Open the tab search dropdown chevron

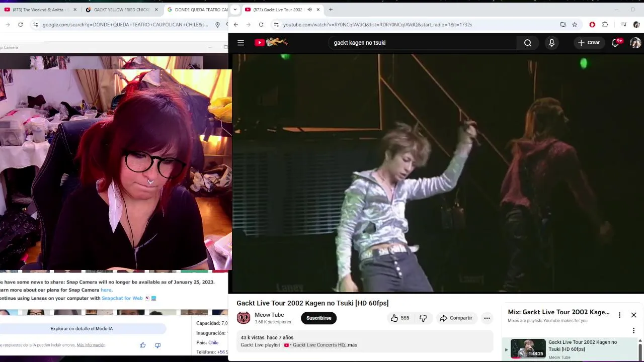tap(234, 10)
